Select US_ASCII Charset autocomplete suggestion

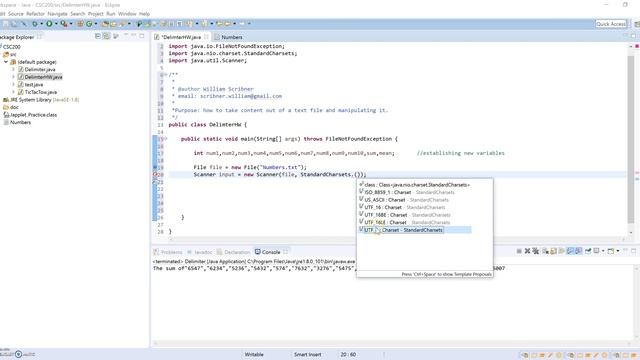tap(415, 200)
